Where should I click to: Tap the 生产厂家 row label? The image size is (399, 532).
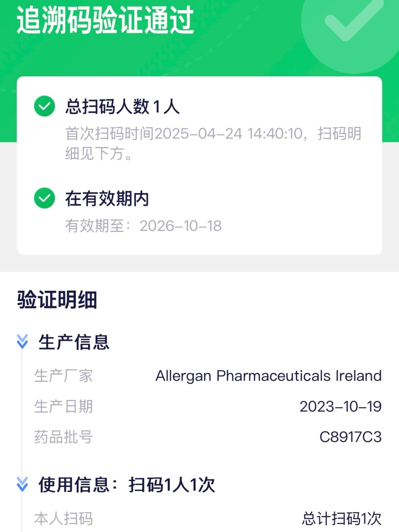(x=63, y=376)
